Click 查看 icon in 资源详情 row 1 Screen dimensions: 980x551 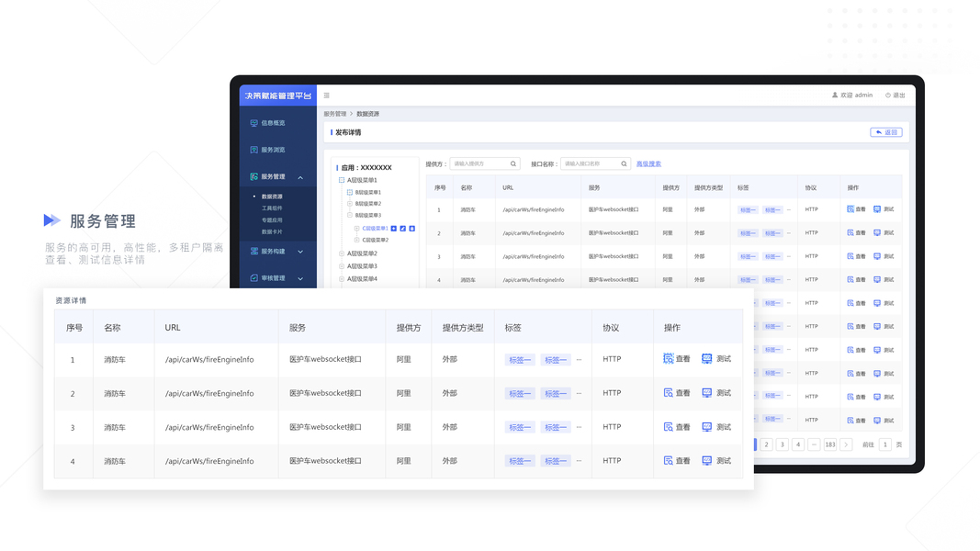668,358
